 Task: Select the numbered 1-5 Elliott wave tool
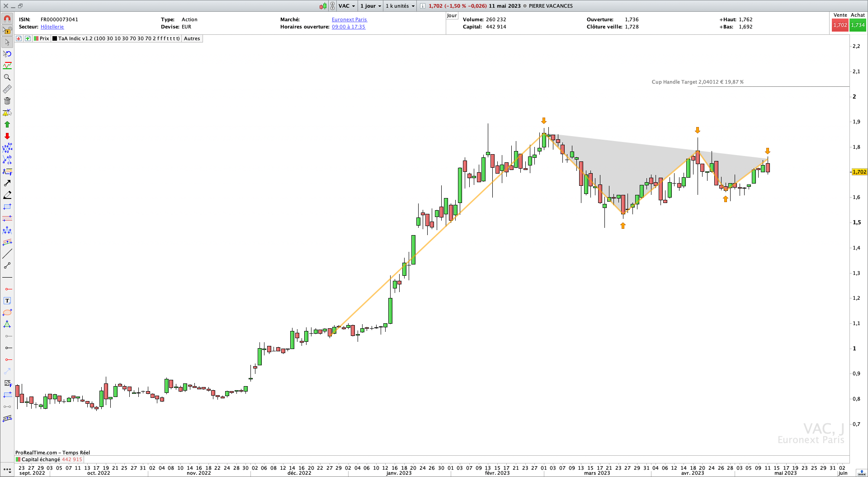click(7, 148)
